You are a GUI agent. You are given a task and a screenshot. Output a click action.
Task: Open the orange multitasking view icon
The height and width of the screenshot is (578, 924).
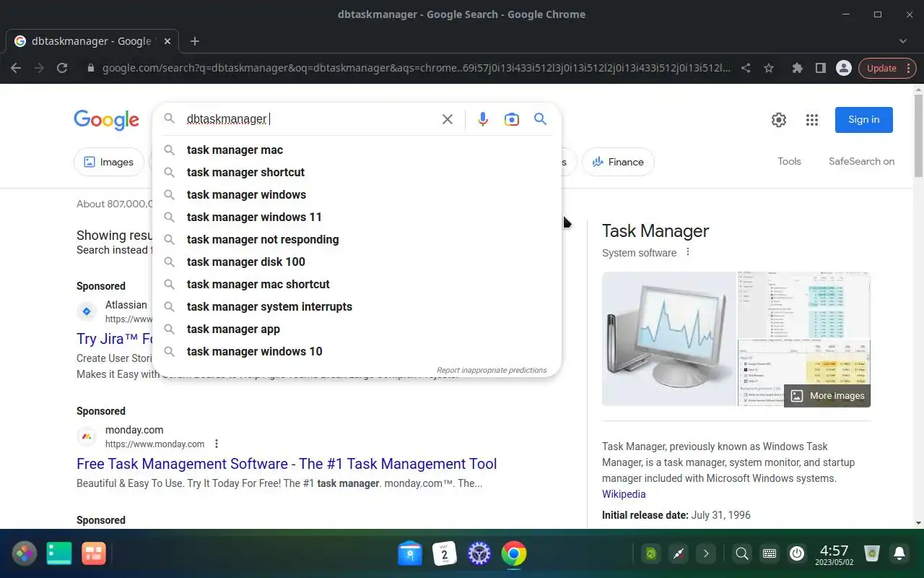94,553
